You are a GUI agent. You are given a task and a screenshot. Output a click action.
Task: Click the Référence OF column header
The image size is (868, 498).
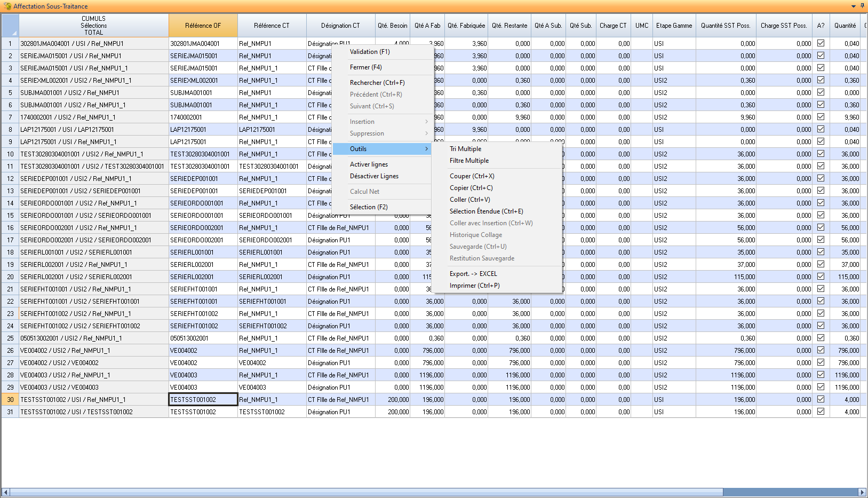(x=203, y=26)
